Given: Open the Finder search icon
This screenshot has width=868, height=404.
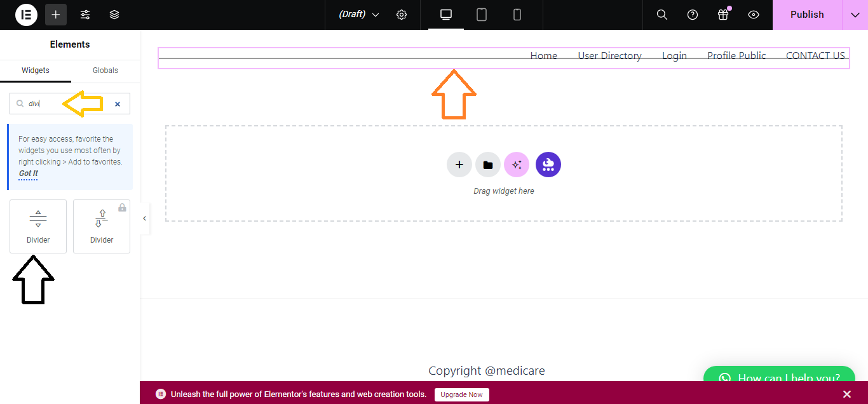Looking at the screenshot, I should [x=661, y=15].
